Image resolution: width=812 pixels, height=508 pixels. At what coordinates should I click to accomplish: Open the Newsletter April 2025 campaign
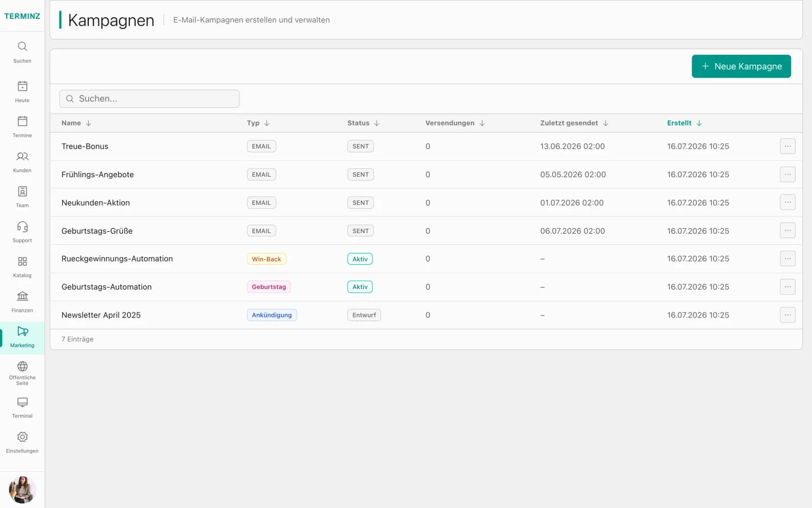coord(101,315)
